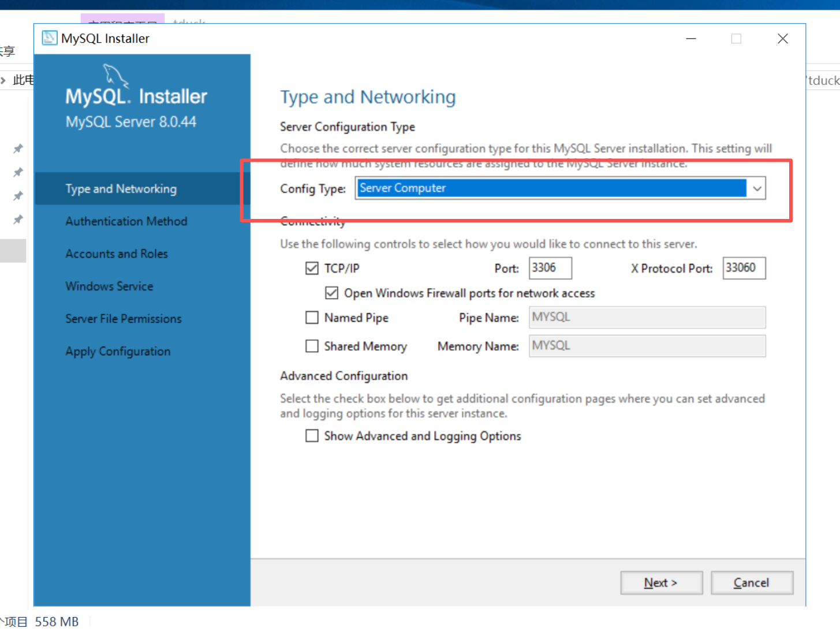
Task: Click the first pin icon in Explorer sidebar
Action: [x=18, y=149]
